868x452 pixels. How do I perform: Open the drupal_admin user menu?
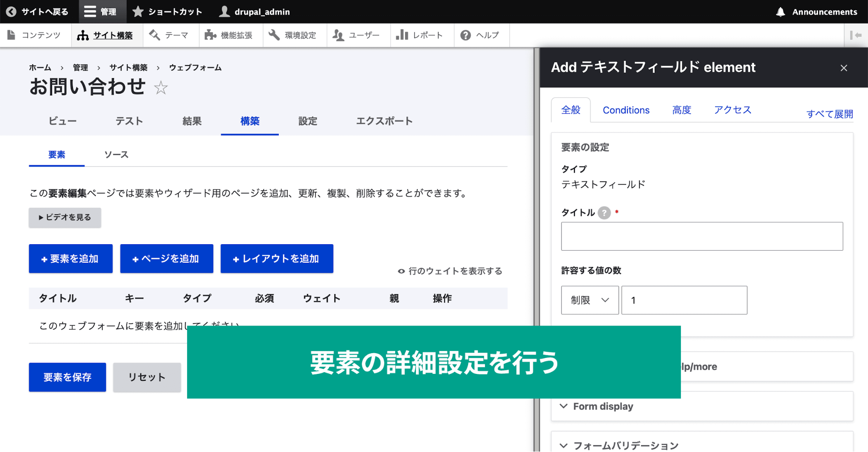pos(254,12)
